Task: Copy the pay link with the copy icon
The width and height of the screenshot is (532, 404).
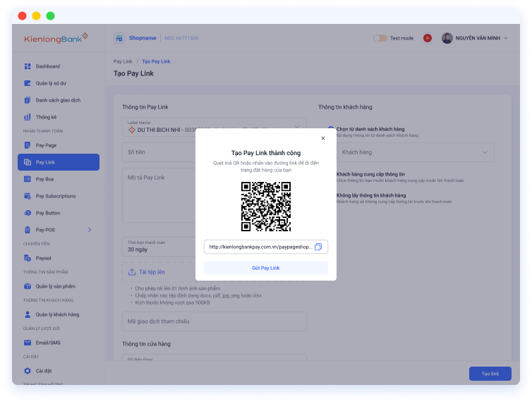Action: tap(318, 247)
